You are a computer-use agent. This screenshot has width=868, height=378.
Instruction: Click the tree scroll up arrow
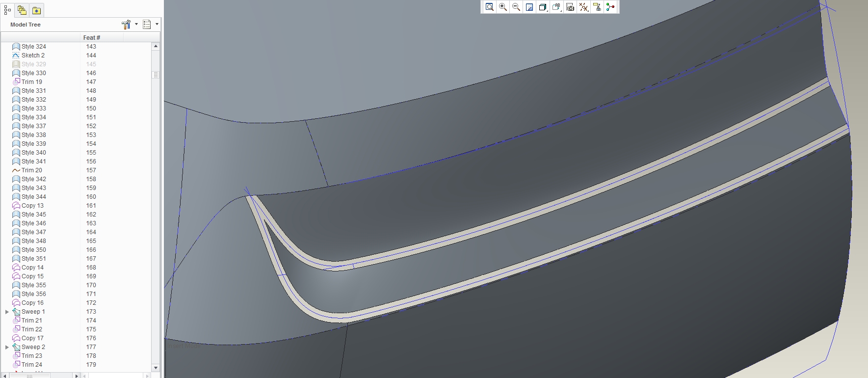tap(156, 46)
